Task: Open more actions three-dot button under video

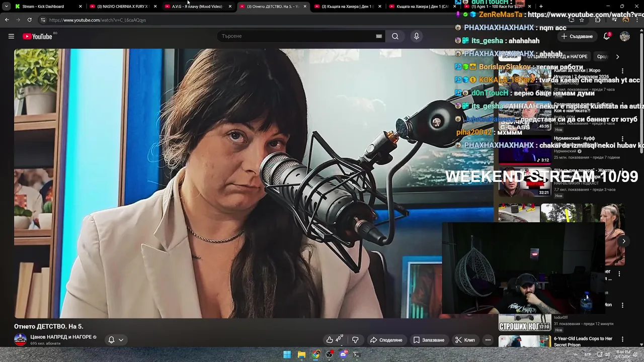Action: click(488, 340)
